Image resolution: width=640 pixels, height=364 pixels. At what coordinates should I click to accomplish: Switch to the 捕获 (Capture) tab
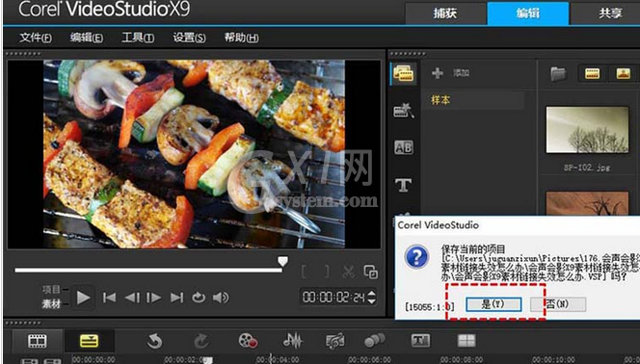tap(445, 13)
